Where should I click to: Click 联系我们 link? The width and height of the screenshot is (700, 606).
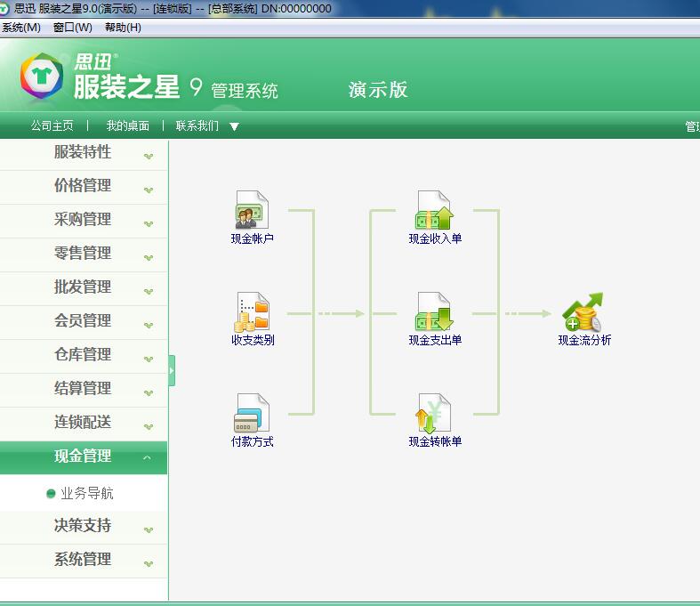(x=197, y=126)
